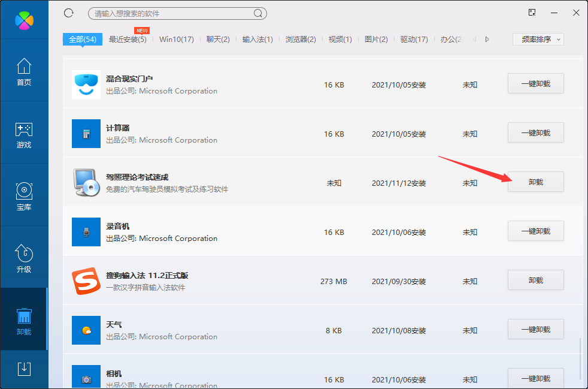Screen dimensions: 588x389
Task: Open the window menu icon near minimize
Action: [532, 13]
